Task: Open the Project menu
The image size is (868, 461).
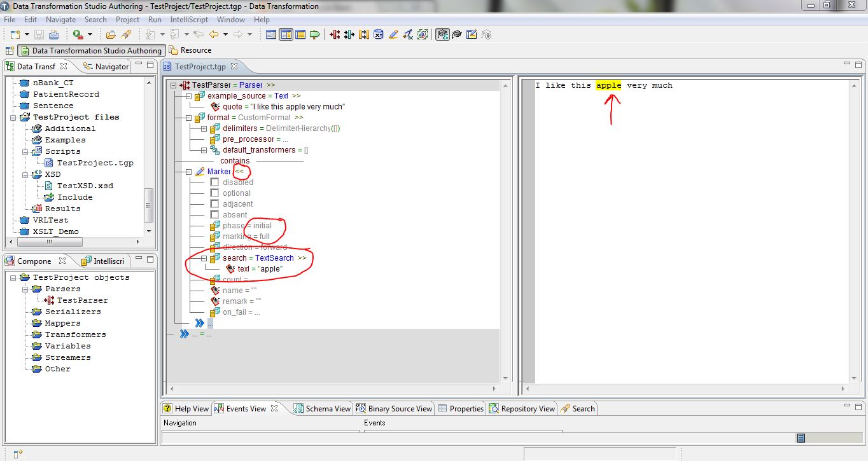Action: (x=127, y=20)
